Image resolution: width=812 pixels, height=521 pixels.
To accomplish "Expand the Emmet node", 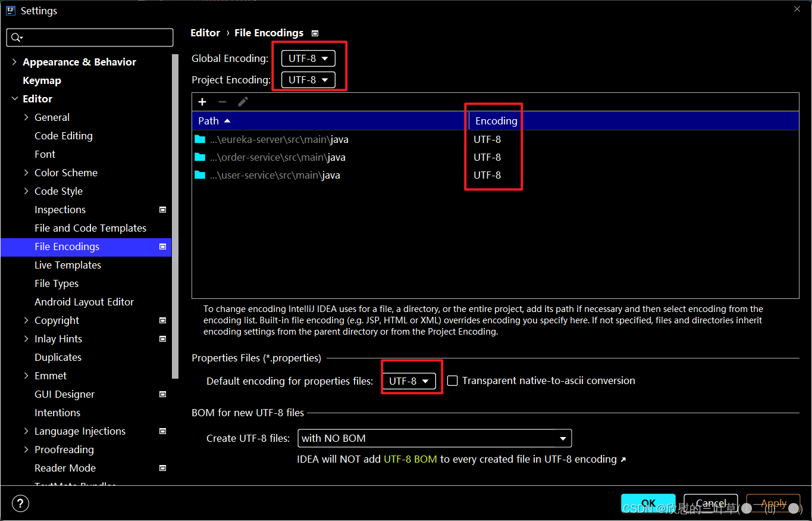I will 26,376.
